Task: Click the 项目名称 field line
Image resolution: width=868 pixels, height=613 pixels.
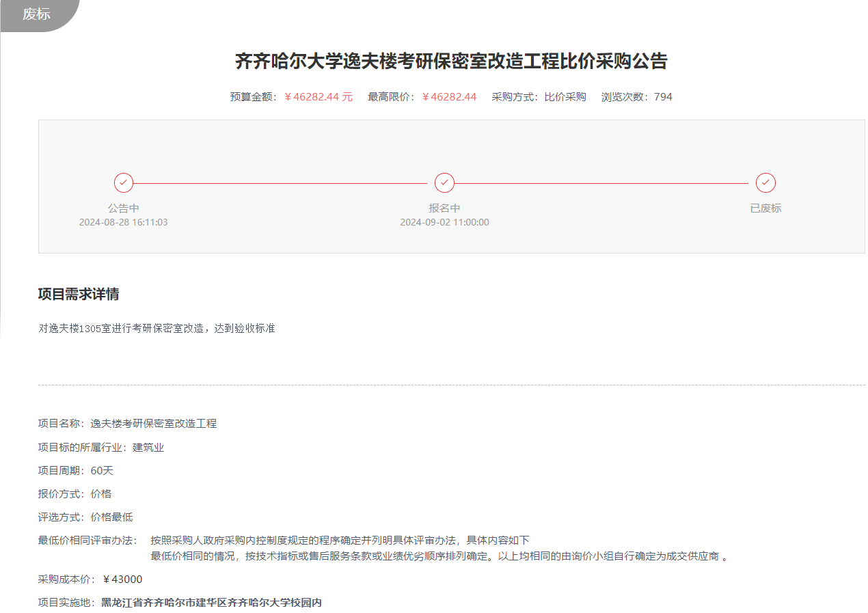Action: [127, 424]
